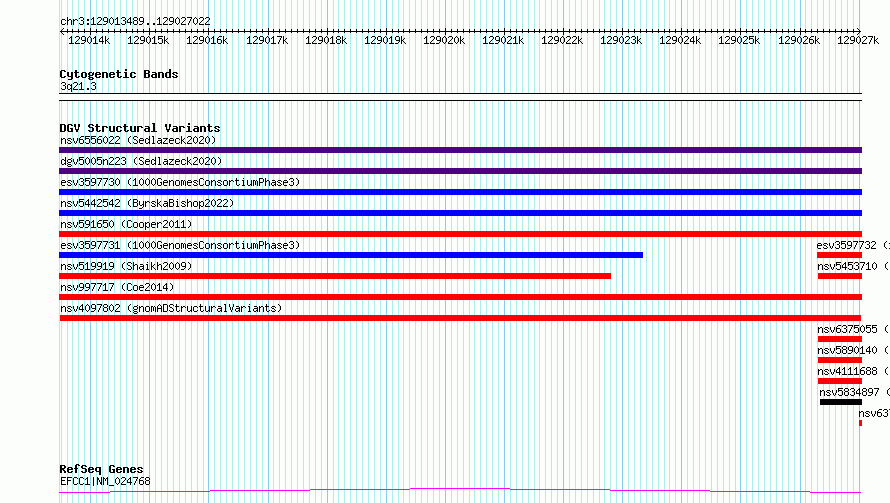The image size is (890, 503).
Task: Open variant nsv997717 (Coe2014) label
Action: coord(117,287)
